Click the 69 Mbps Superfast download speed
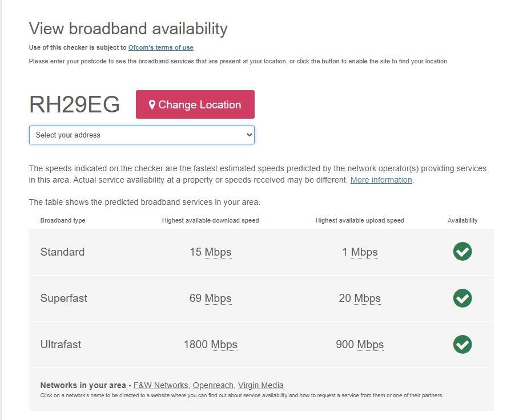Screen dimensions: 519x420 211,298
